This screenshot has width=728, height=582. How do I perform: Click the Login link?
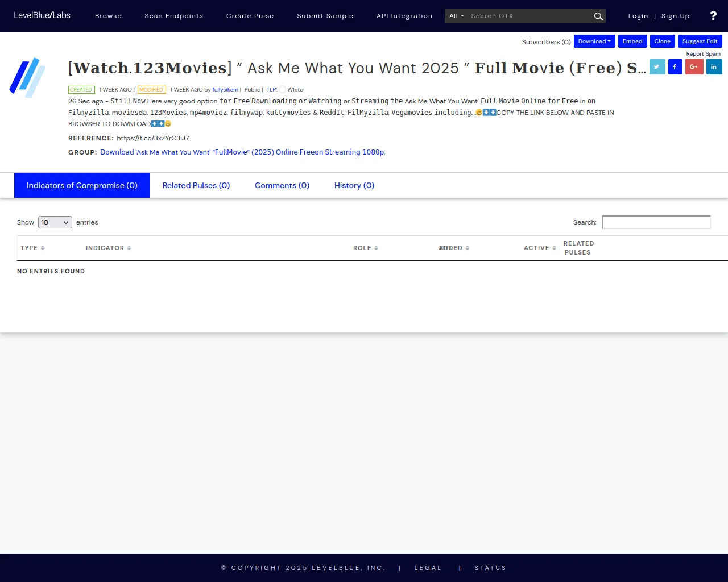(x=638, y=16)
